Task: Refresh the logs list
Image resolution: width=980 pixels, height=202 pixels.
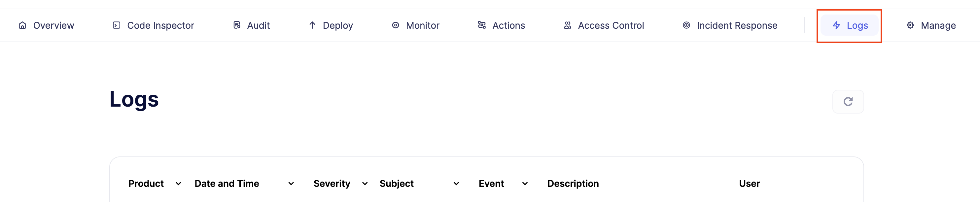Action: click(x=848, y=102)
